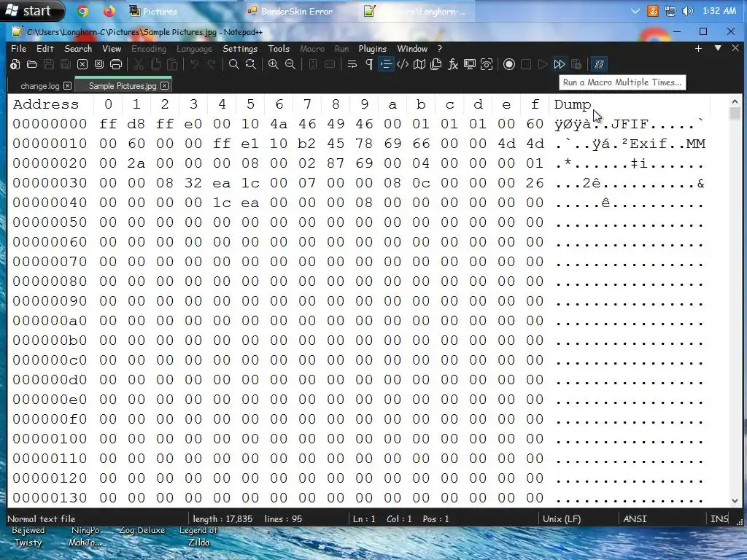
Task: Click the New file toolbar icon
Action: [x=15, y=64]
